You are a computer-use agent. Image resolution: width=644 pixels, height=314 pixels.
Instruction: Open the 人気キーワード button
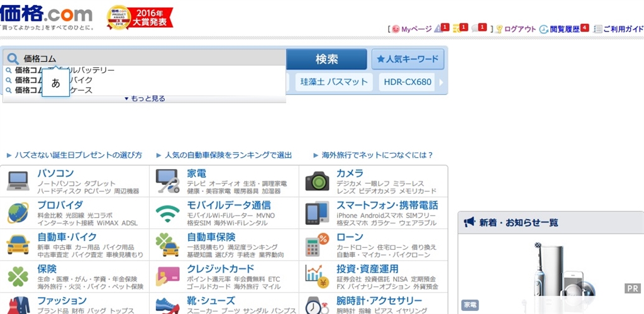[408, 59]
